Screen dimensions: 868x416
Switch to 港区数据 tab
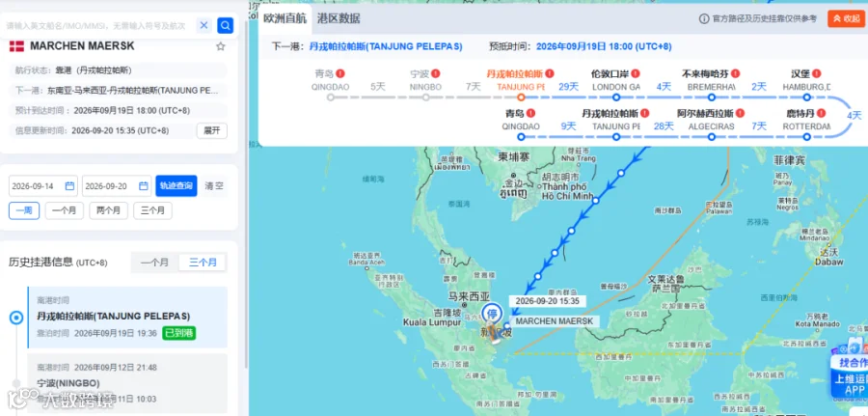(339, 18)
